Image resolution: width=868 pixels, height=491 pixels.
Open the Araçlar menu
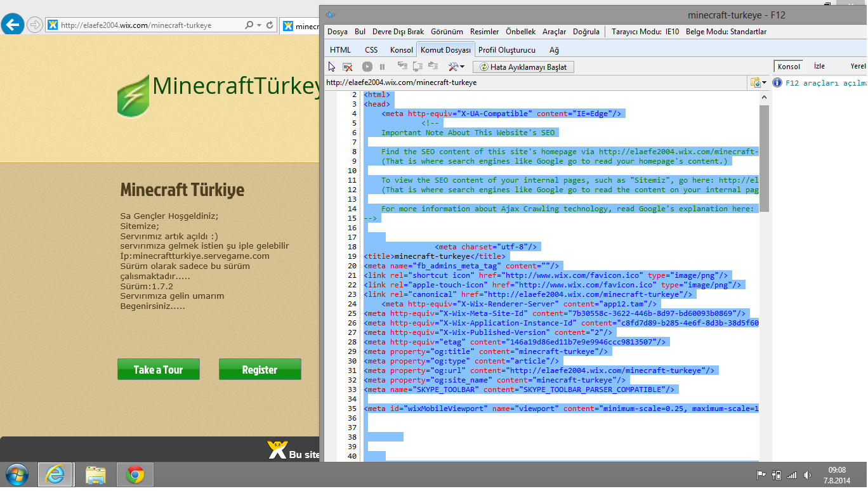click(x=554, y=32)
